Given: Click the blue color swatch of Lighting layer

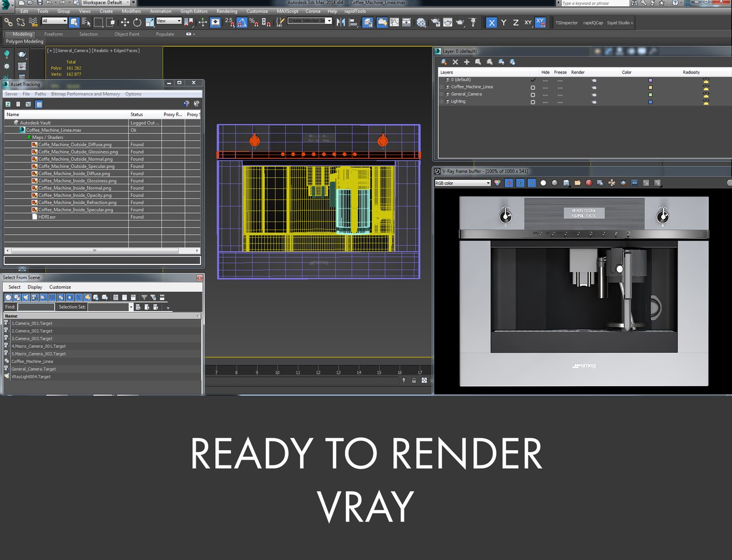Looking at the screenshot, I should [x=651, y=102].
